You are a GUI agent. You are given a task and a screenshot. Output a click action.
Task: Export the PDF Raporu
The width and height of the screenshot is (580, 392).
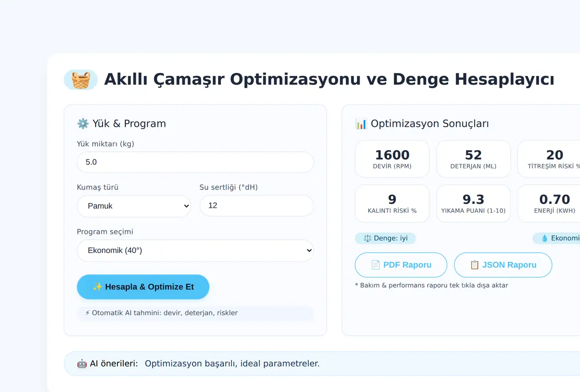(401, 265)
